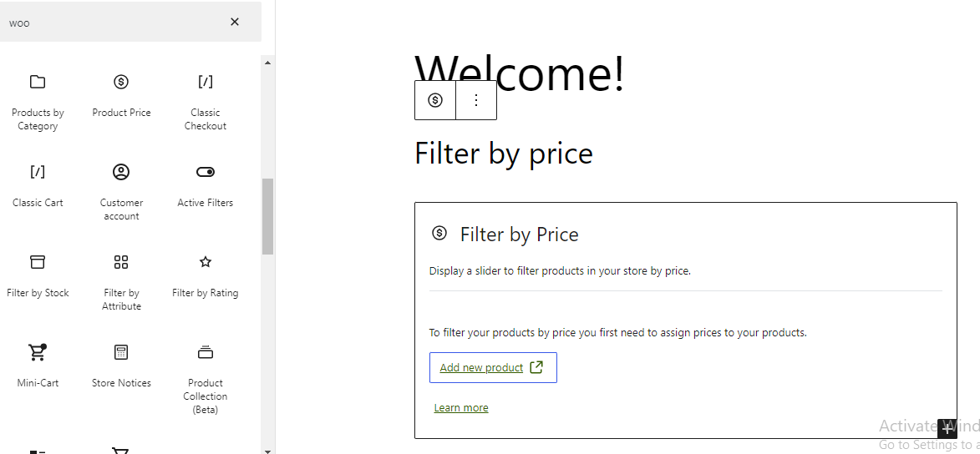This screenshot has width=980, height=454.
Task: Click the block inserter scrollbar thumb
Action: (267, 215)
